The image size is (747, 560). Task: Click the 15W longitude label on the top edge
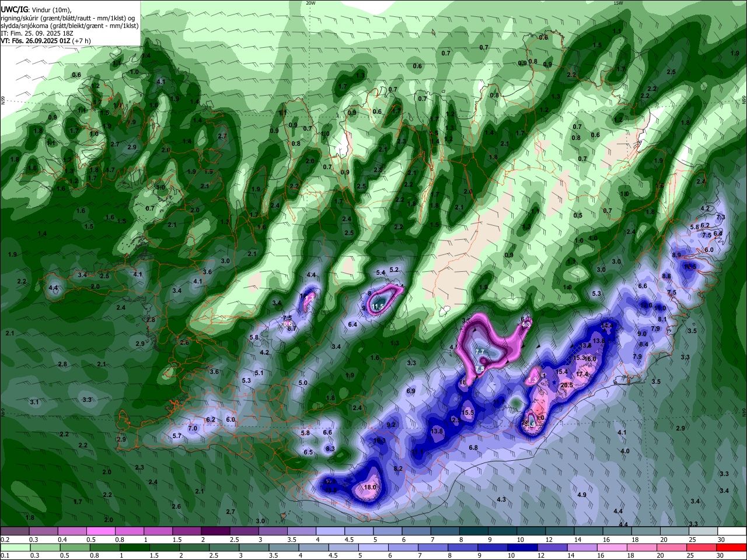[618, 3]
